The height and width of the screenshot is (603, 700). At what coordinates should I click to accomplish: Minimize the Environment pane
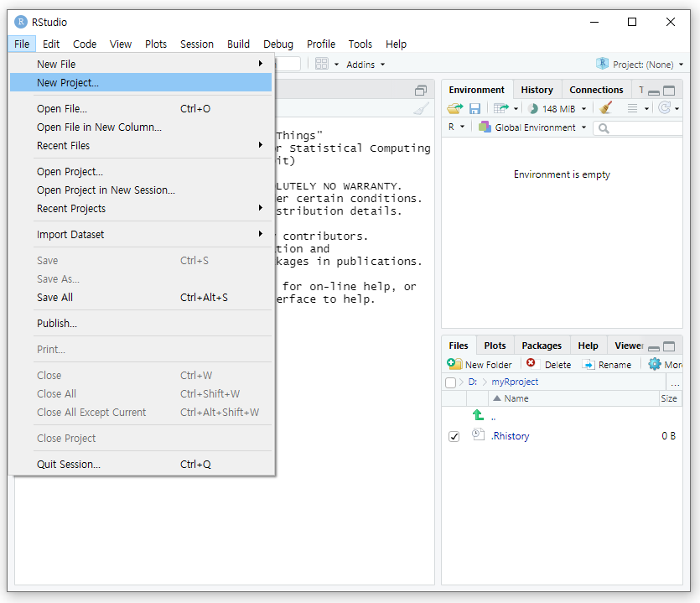[x=654, y=92]
